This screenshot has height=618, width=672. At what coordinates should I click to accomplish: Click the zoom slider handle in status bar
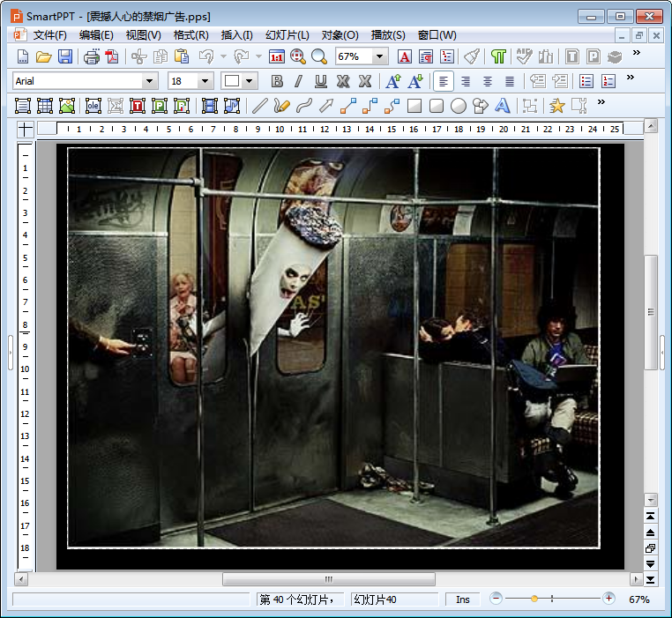click(534, 599)
